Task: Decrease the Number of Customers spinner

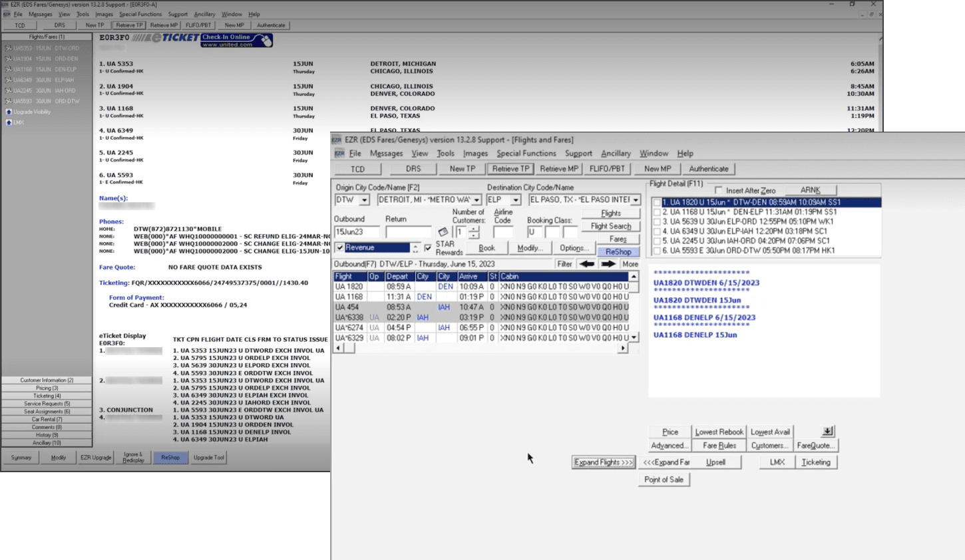Action: click(x=474, y=235)
